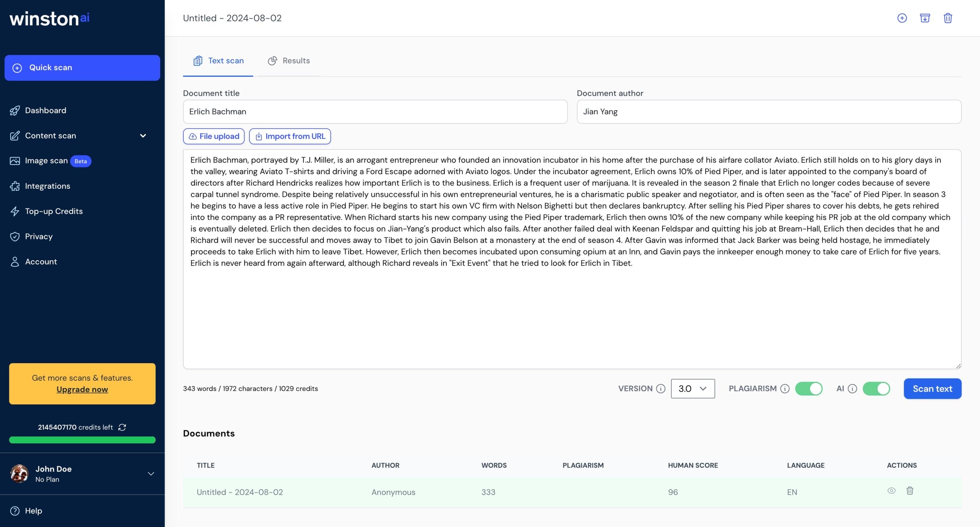The width and height of the screenshot is (980, 527).
Task: Refresh the credits counter
Action: 122,428
